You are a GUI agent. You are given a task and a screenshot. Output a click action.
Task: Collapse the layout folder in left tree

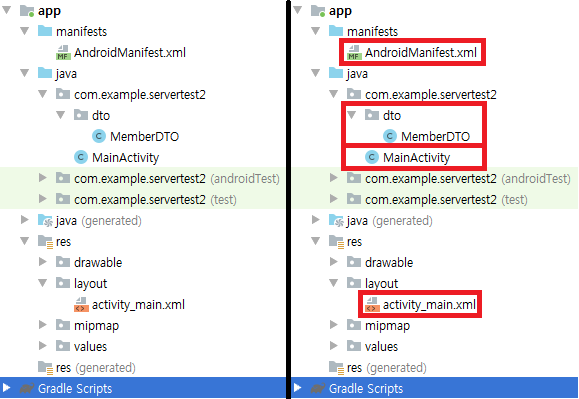coord(43,283)
